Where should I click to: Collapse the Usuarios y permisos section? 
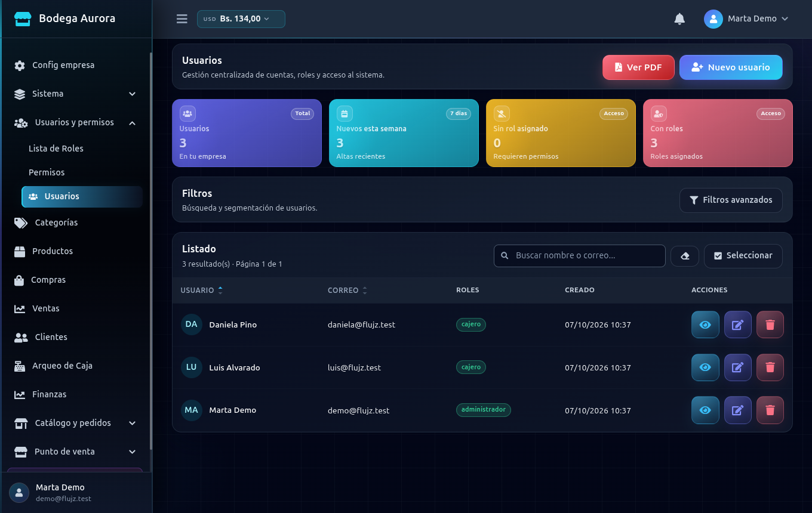[75, 122]
